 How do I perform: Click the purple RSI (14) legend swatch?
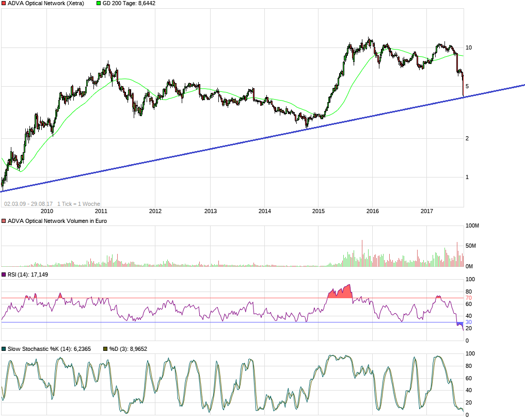[x=4, y=274]
